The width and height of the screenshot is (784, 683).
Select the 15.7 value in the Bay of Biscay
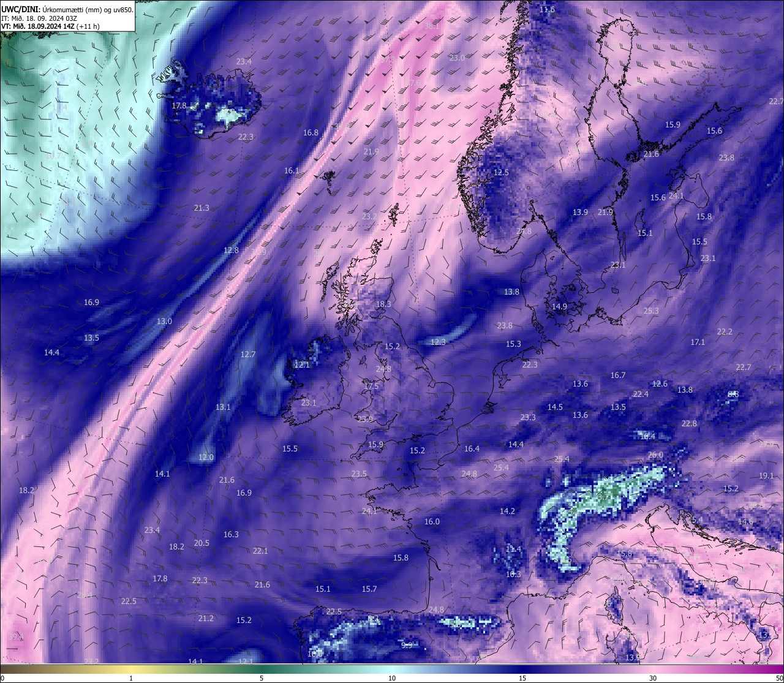click(x=369, y=589)
